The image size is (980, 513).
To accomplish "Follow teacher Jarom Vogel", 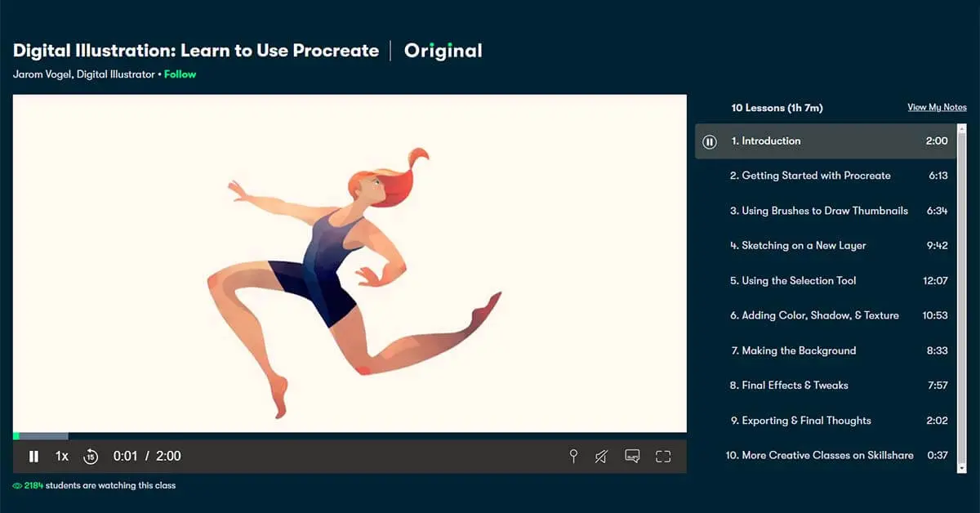I will click(180, 74).
